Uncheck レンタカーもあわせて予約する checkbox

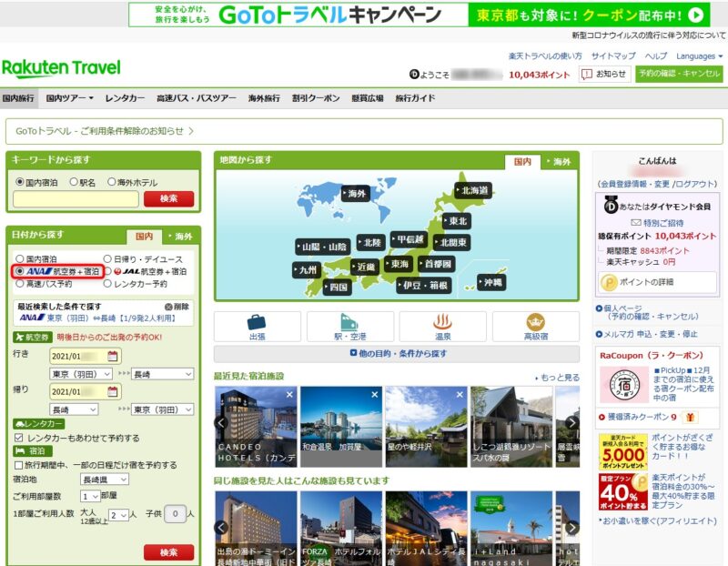pos(18,438)
